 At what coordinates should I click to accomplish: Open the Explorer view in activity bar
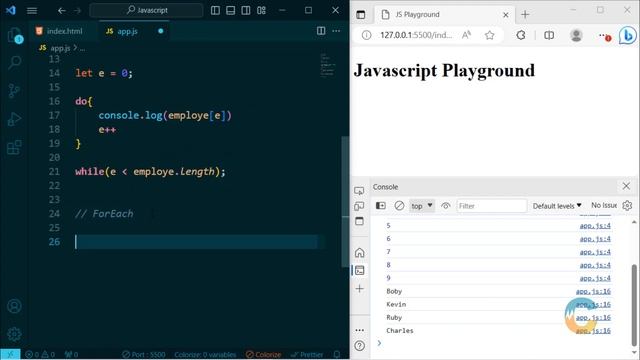click(x=14, y=36)
